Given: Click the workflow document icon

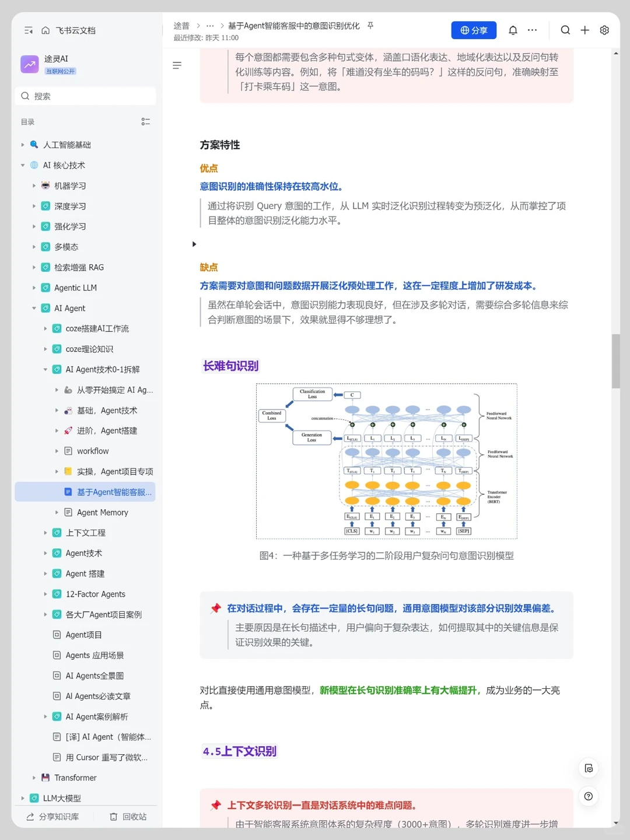Looking at the screenshot, I should pyautogui.click(x=68, y=451).
